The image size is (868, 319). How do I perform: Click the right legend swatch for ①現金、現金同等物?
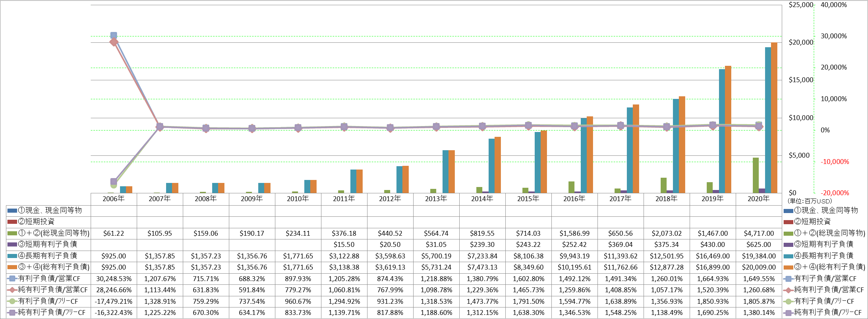point(788,211)
